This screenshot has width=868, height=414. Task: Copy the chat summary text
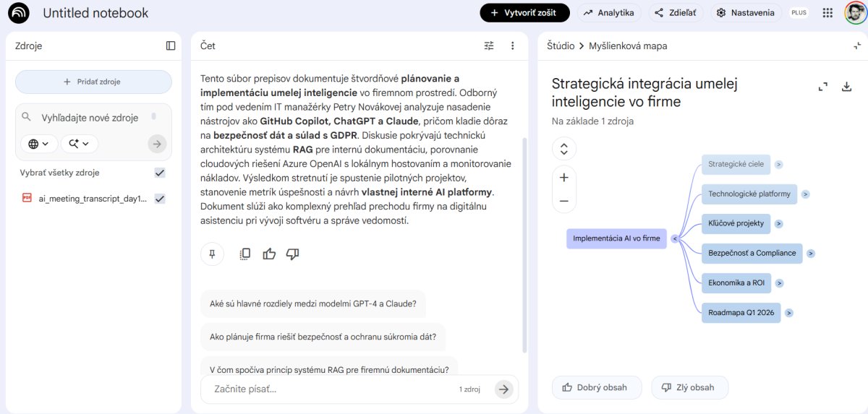(245, 254)
